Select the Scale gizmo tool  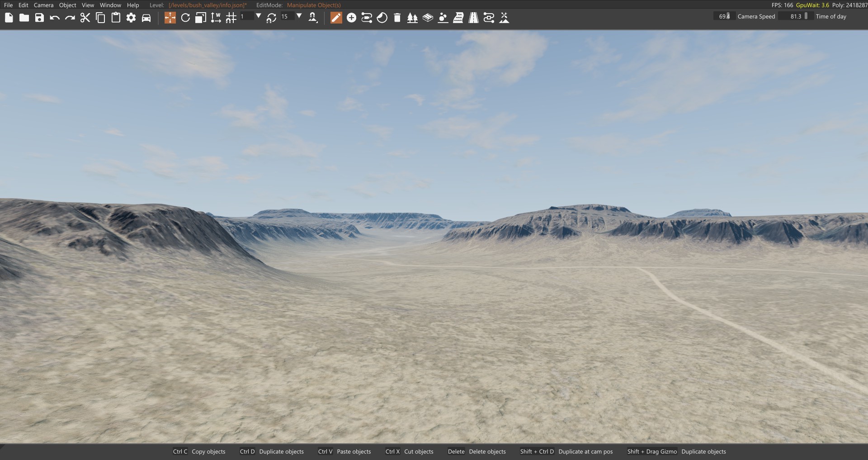click(201, 18)
